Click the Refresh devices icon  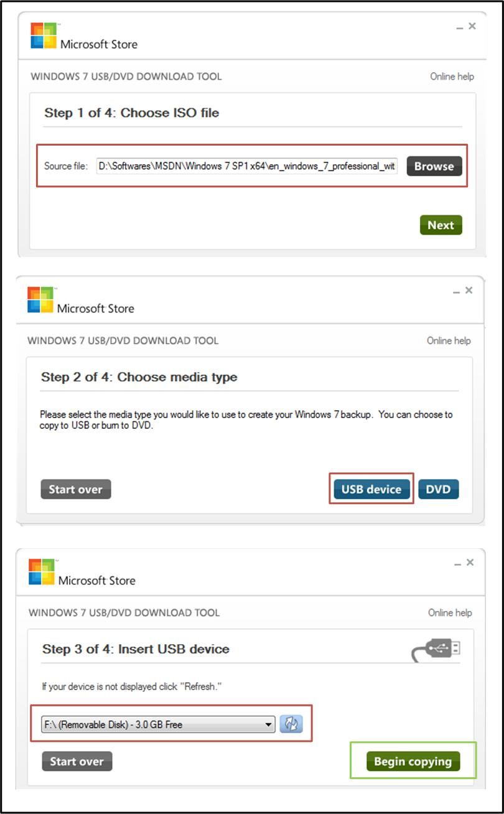(x=291, y=724)
